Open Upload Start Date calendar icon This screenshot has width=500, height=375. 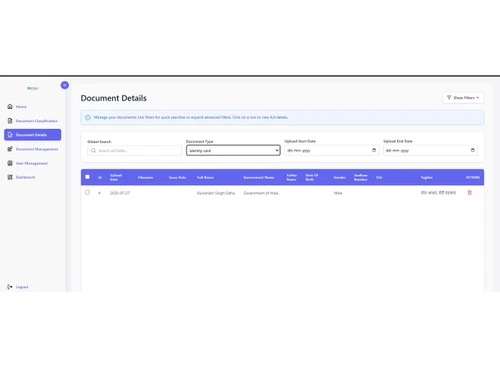click(374, 150)
